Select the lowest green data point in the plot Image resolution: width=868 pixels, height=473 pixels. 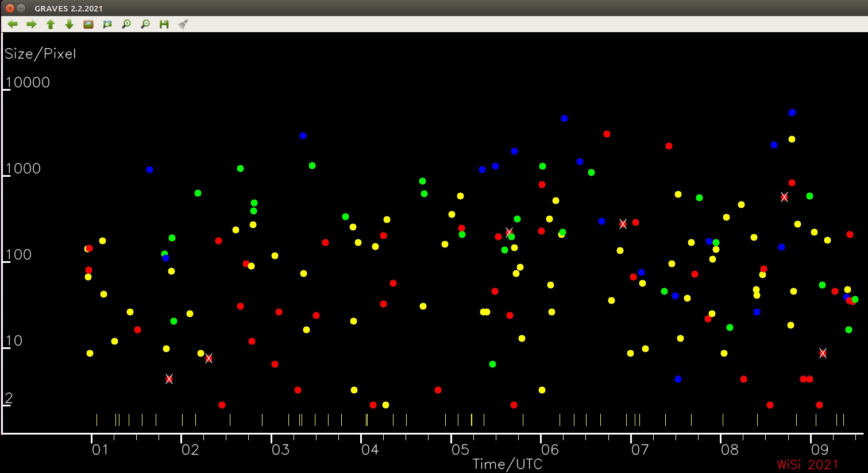pyautogui.click(x=492, y=364)
